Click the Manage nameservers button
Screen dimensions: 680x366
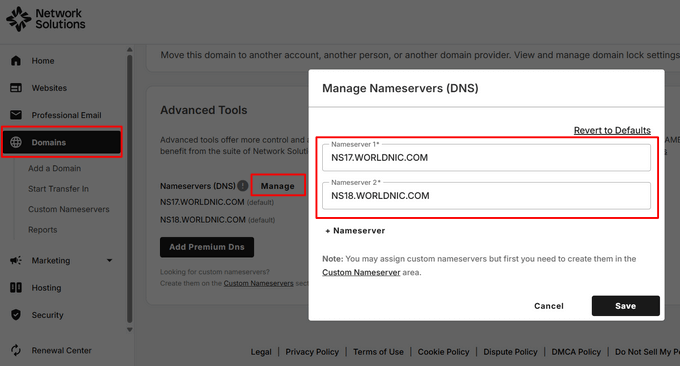pos(278,186)
